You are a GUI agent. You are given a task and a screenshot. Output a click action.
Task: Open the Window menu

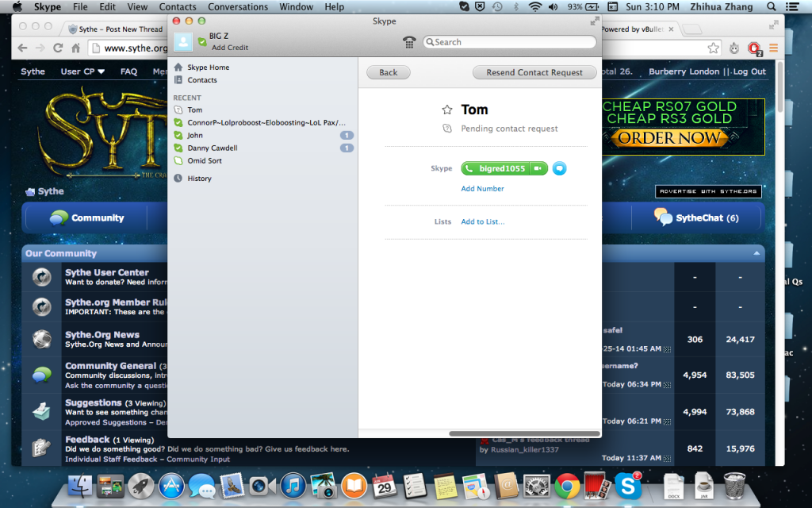tap(297, 6)
